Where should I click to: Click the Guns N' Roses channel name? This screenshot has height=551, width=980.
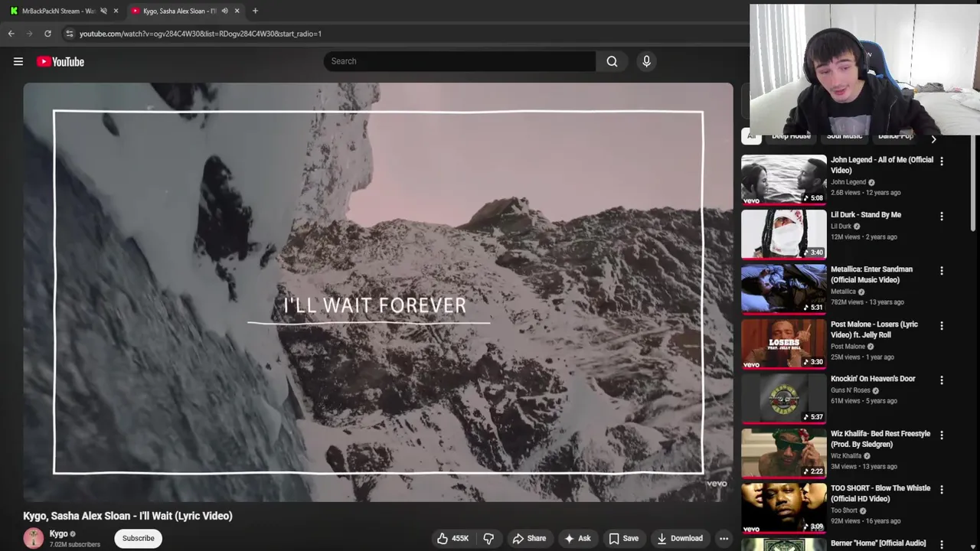coord(851,390)
